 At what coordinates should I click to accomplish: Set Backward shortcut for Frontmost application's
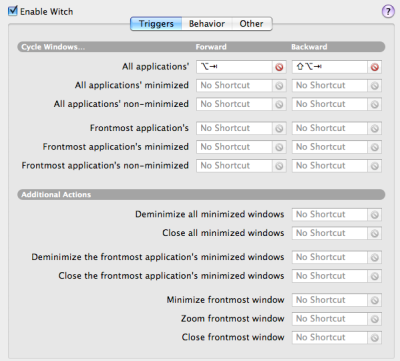coord(330,128)
